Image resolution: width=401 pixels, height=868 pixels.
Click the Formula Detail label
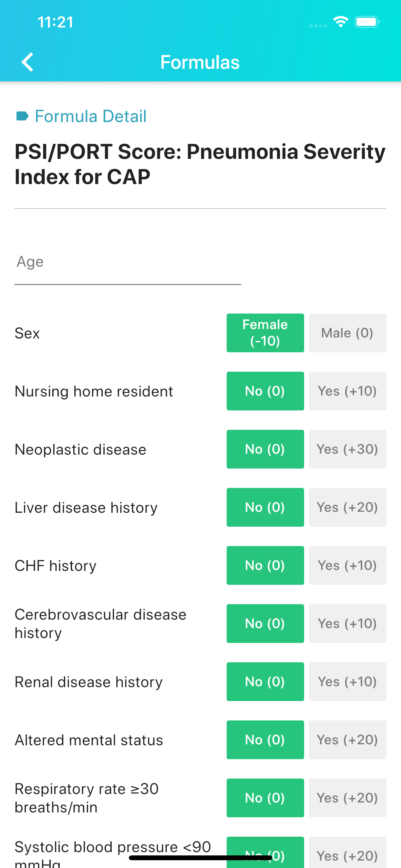[x=91, y=116]
